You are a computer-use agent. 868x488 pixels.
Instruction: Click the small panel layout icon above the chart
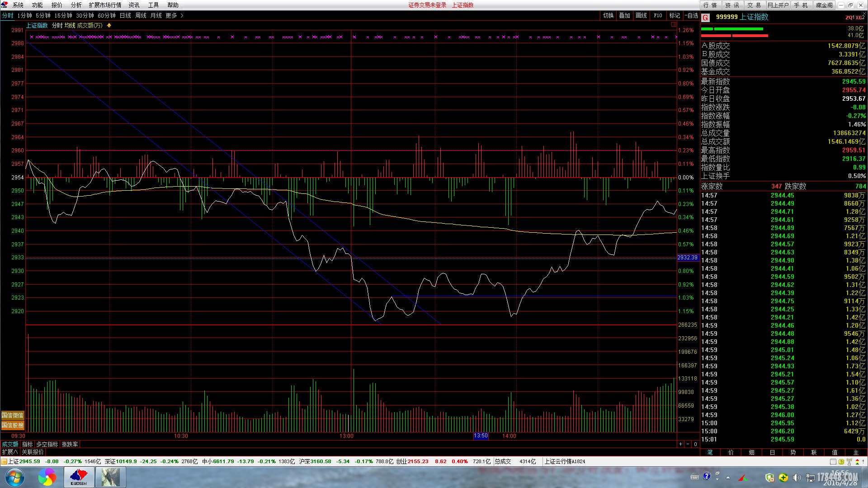pos(673,25)
